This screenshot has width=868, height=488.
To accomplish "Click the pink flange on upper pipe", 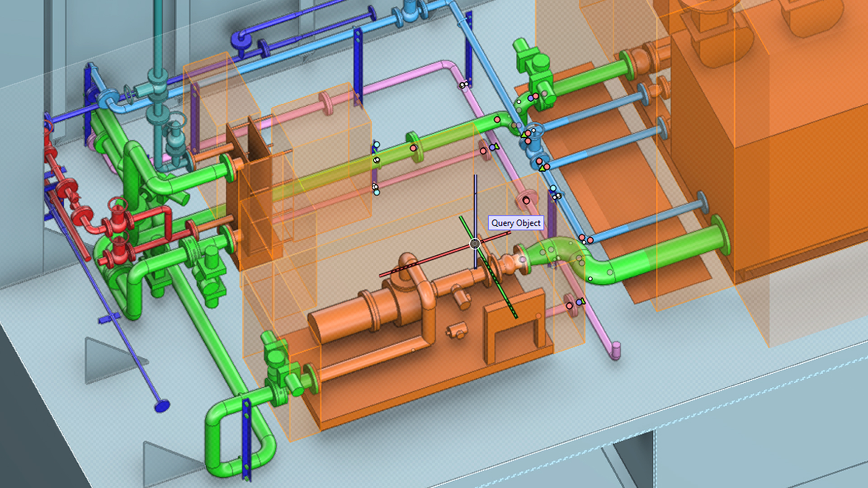I will pos(326,103).
